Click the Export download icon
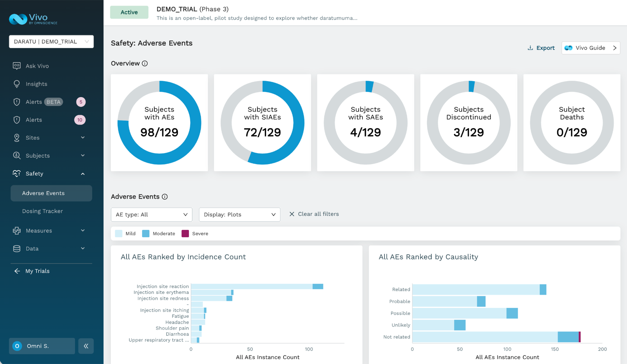The width and height of the screenshot is (627, 364). (x=530, y=48)
